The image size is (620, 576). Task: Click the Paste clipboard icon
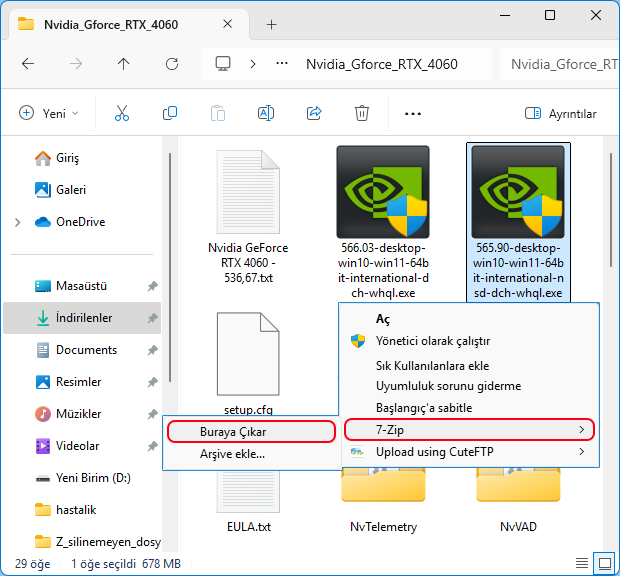click(218, 113)
